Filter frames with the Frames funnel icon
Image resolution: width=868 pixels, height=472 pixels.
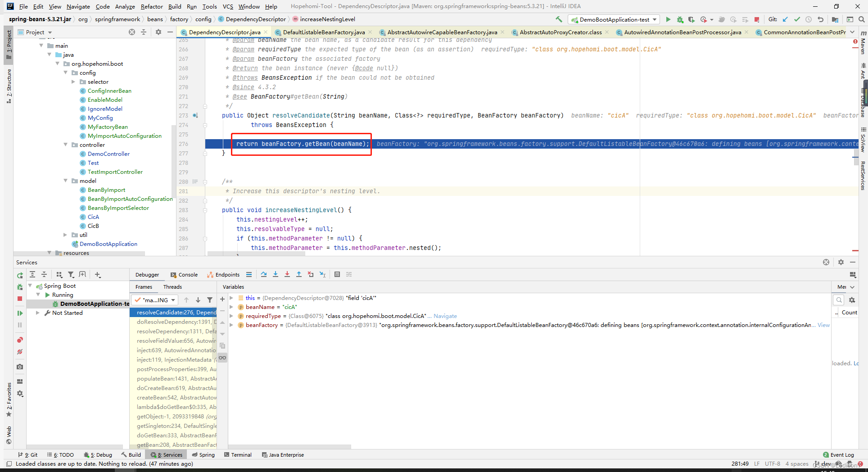[210, 300]
